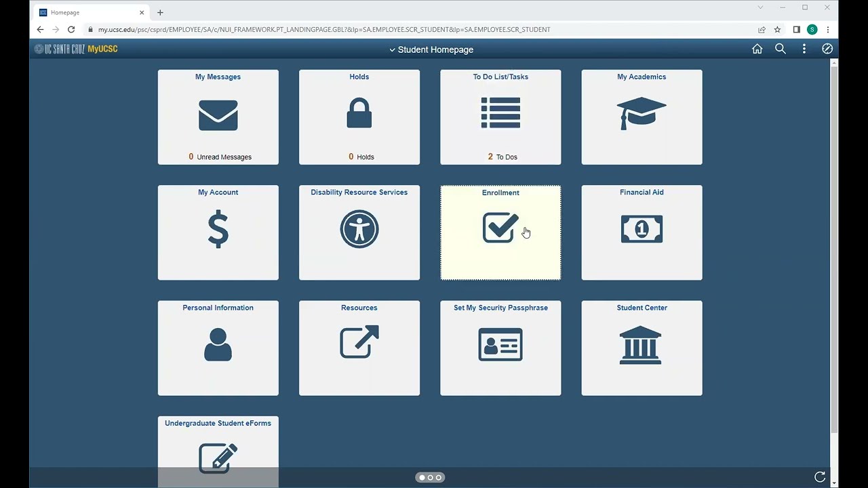Open the Set My Security Passphrase ID card icon
Screen dimensions: 868x488
click(x=500, y=344)
